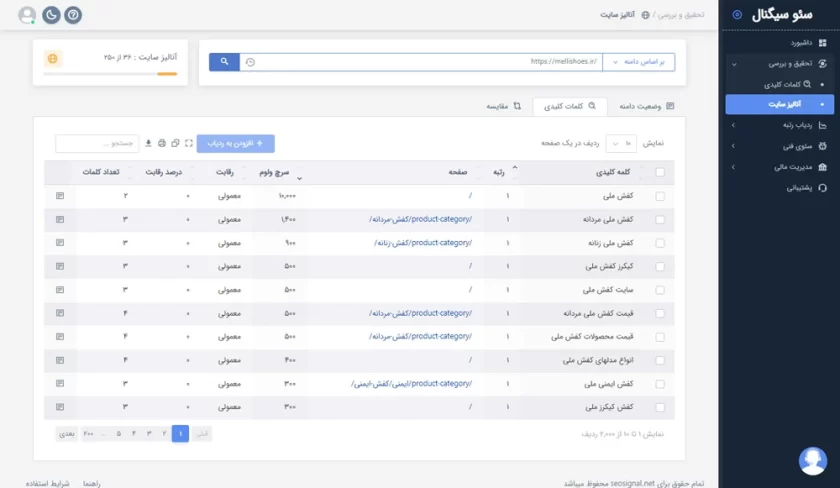Switch to کلمات کلیدی tab
The image size is (840, 488).
(x=569, y=106)
